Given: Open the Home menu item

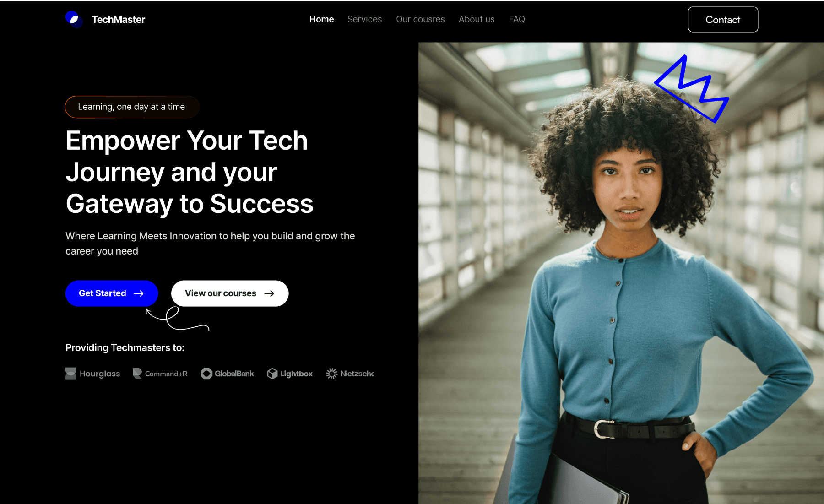Looking at the screenshot, I should click(x=321, y=19).
